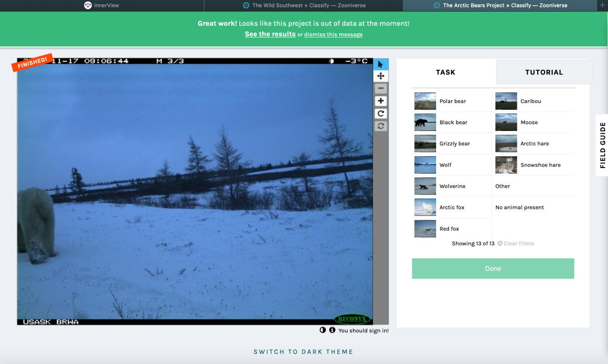Image resolution: width=608 pixels, height=364 pixels.
Task: Invert the image colors below the photo
Action: pyautogui.click(x=323, y=330)
